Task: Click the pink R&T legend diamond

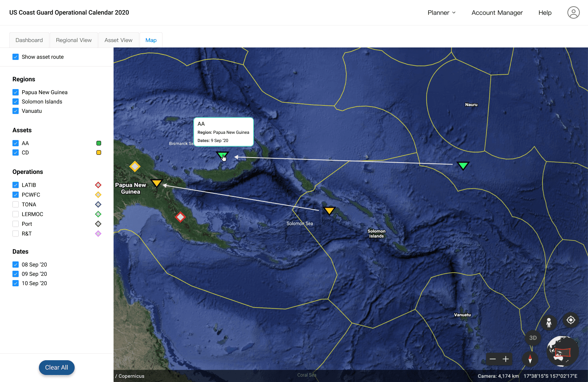Action: [x=98, y=233]
